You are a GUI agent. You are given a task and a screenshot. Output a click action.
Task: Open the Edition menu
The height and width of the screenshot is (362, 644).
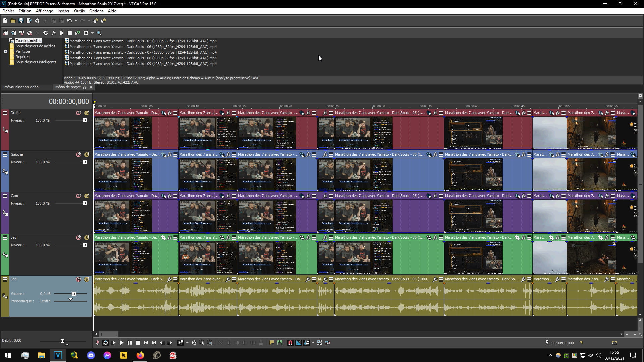coord(25,11)
